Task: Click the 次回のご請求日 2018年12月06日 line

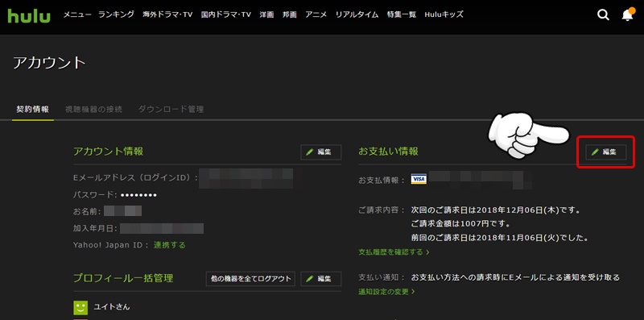Action: (495, 210)
